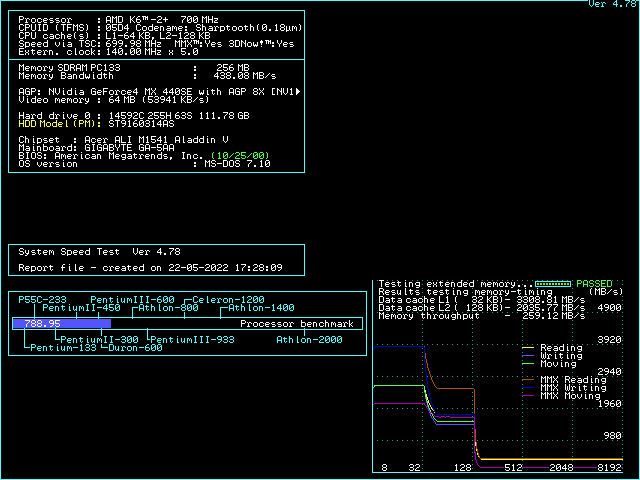Click the blue processor benchmark bar
Image resolution: width=640 pixels, height=480 pixels.
point(61,324)
